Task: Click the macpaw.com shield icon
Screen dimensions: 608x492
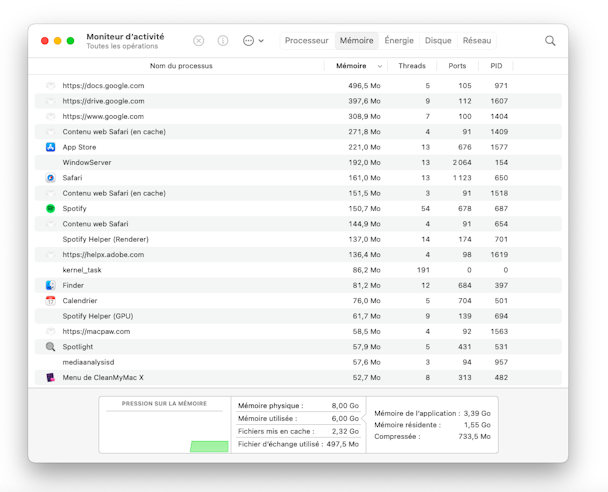Action: point(50,331)
